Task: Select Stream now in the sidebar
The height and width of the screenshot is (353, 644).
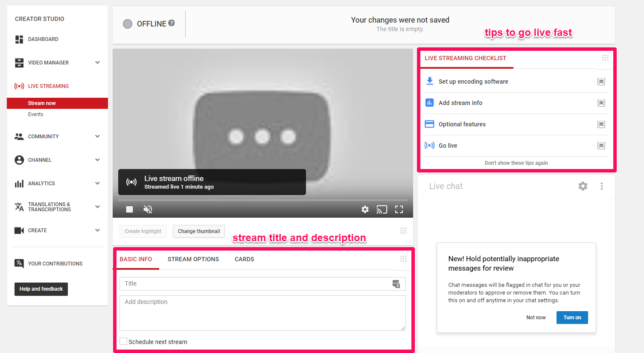Action: tap(57, 103)
